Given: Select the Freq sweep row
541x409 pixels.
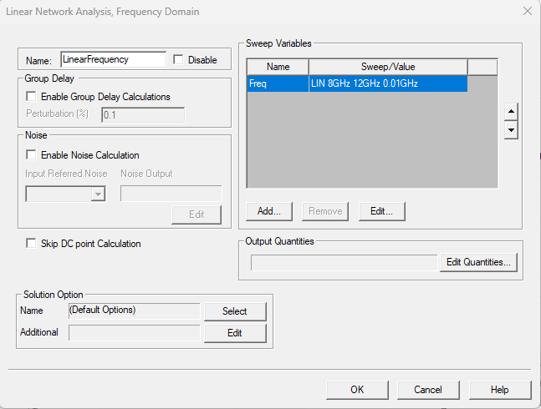Looking at the screenshot, I should 357,84.
